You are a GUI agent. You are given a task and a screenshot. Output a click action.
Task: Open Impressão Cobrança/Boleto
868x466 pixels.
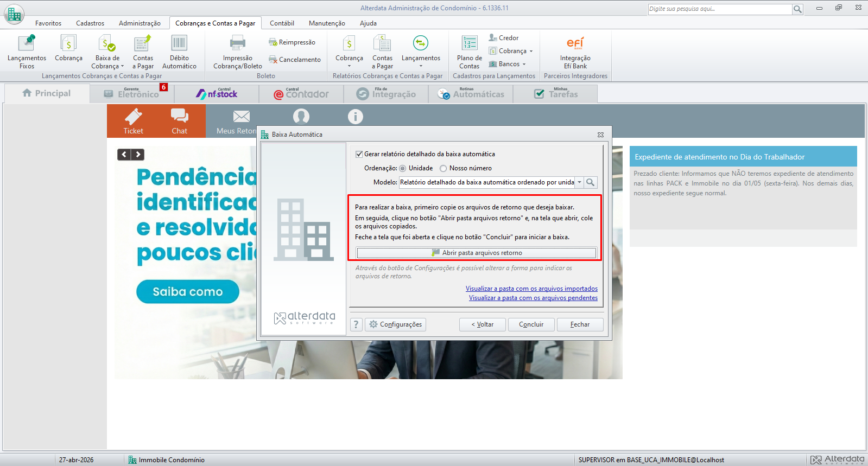pyautogui.click(x=238, y=52)
